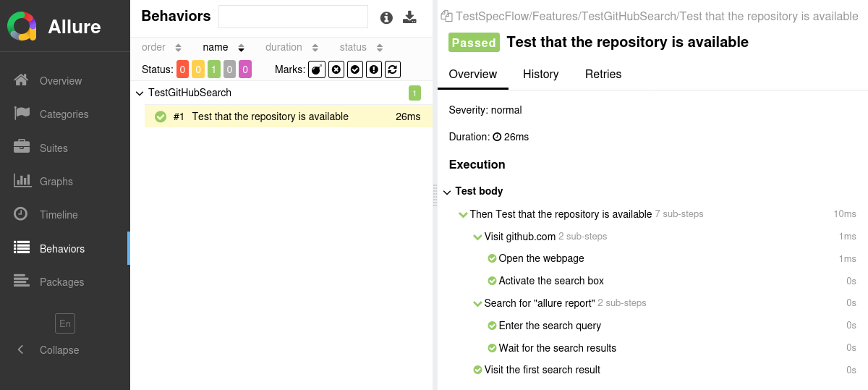
Task: Go to Categories in the sidebar
Action: pyautogui.click(x=65, y=114)
